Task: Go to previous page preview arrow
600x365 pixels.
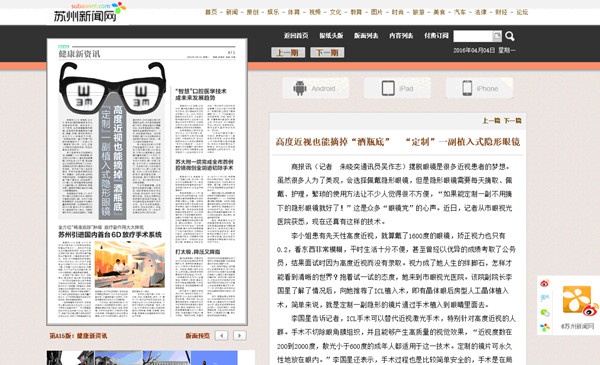Action: (221, 336)
